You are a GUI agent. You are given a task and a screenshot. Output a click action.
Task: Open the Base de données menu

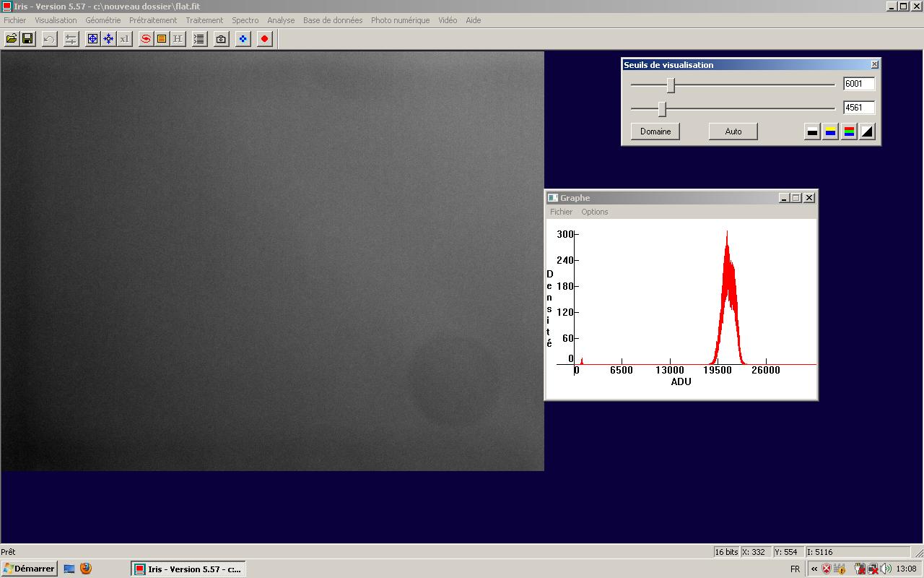333,20
